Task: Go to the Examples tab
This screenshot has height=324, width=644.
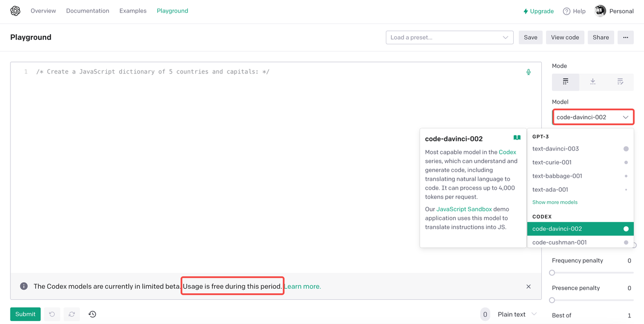Action: coord(133,11)
